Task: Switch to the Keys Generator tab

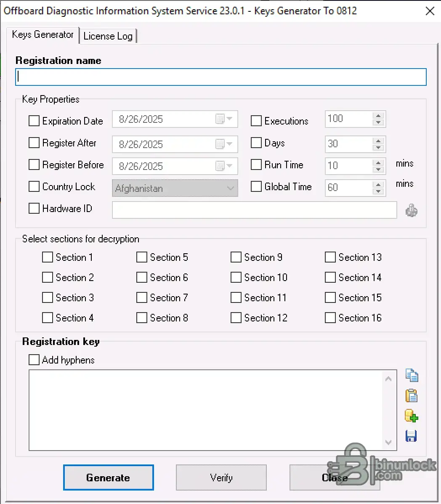Action: pos(43,35)
